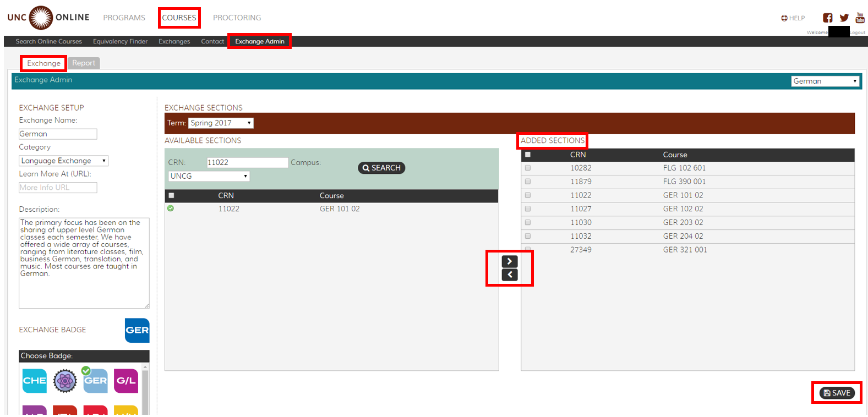Open the YouTube icon link
Image resolution: width=868 pixels, height=417 pixels.
860,18
